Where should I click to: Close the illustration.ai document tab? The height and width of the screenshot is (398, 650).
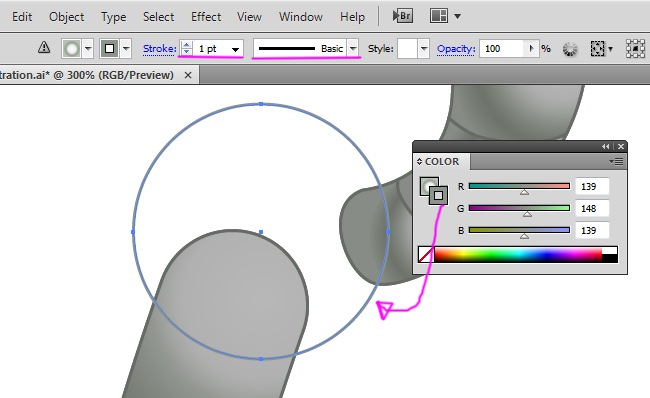pyautogui.click(x=188, y=75)
